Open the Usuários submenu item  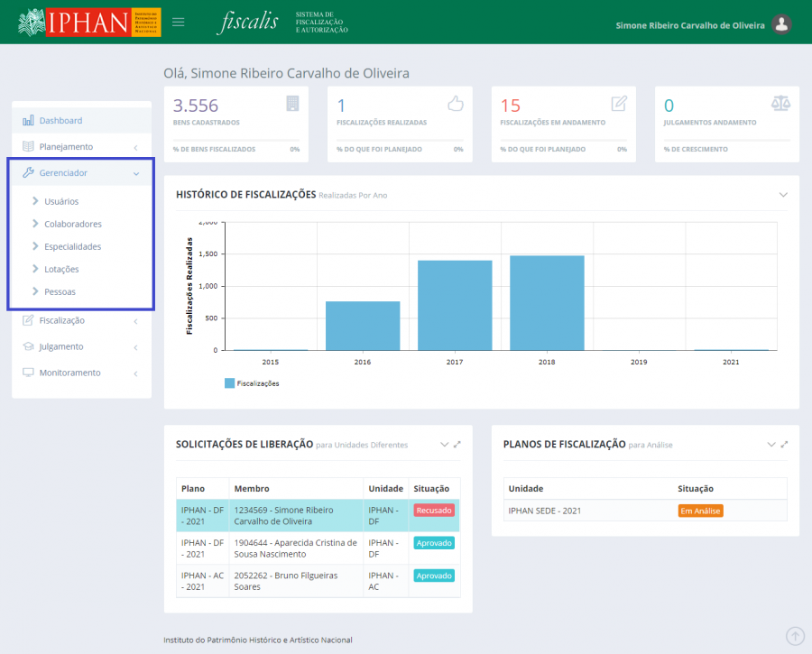[x=61, y=201]
